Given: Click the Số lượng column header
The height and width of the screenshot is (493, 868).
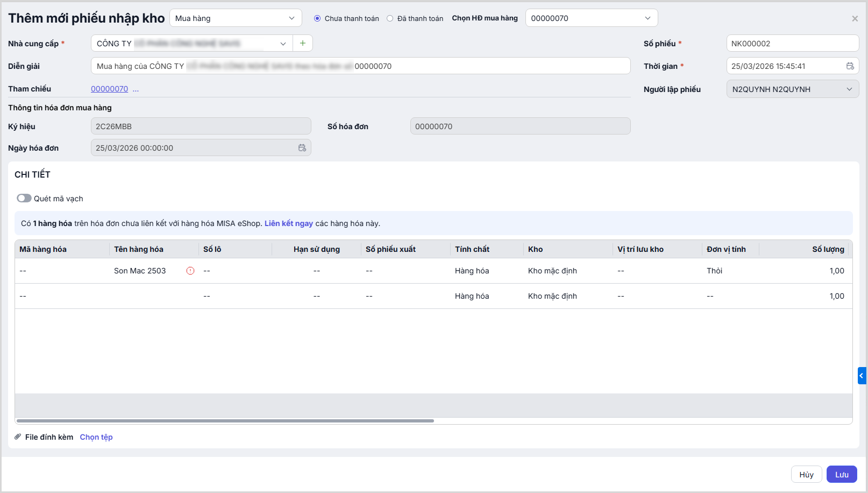Looking at the screenshot, I should pyautogui.click(x=828, y=249).
